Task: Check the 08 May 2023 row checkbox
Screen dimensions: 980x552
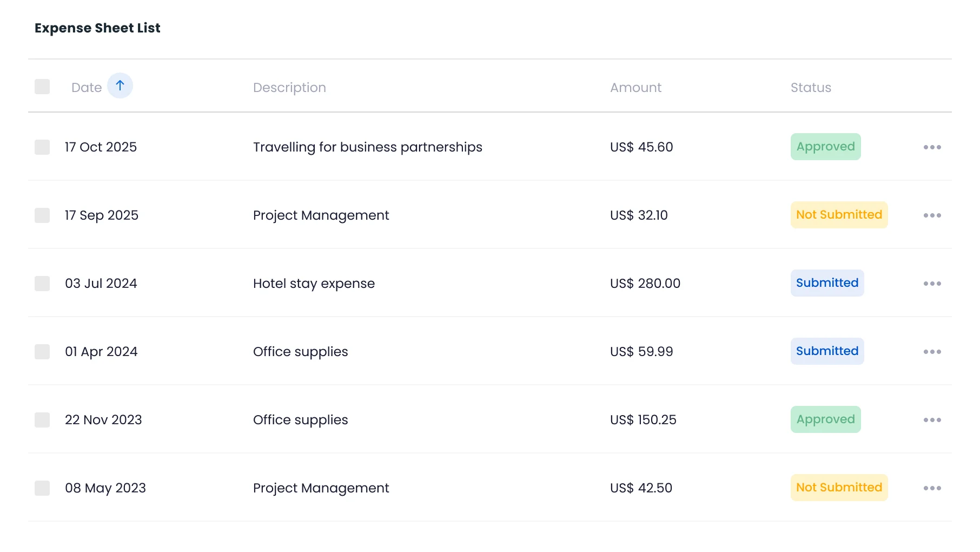Action: pos(42,488)
